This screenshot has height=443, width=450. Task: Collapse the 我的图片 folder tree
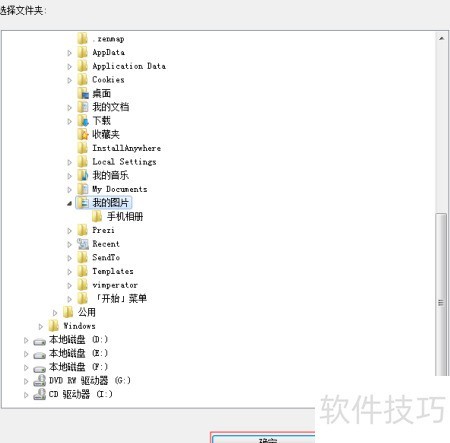point(69,203)
